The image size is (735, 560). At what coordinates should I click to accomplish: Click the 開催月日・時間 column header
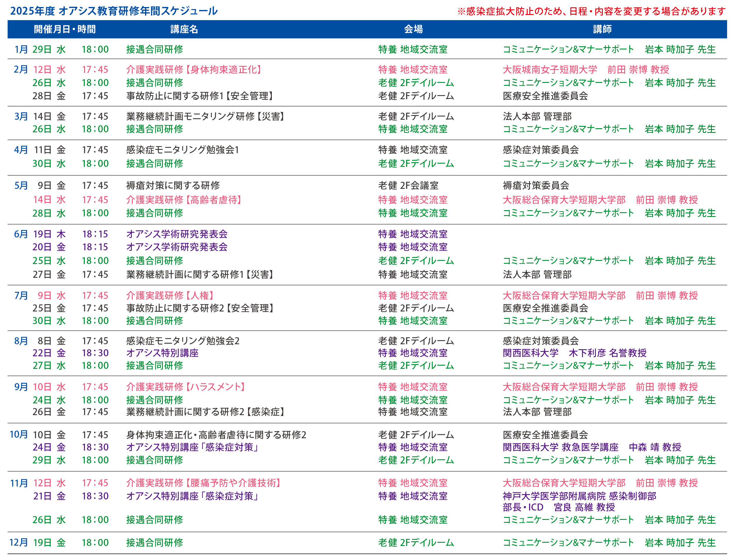pyautogui.click(x=65, y=29)
